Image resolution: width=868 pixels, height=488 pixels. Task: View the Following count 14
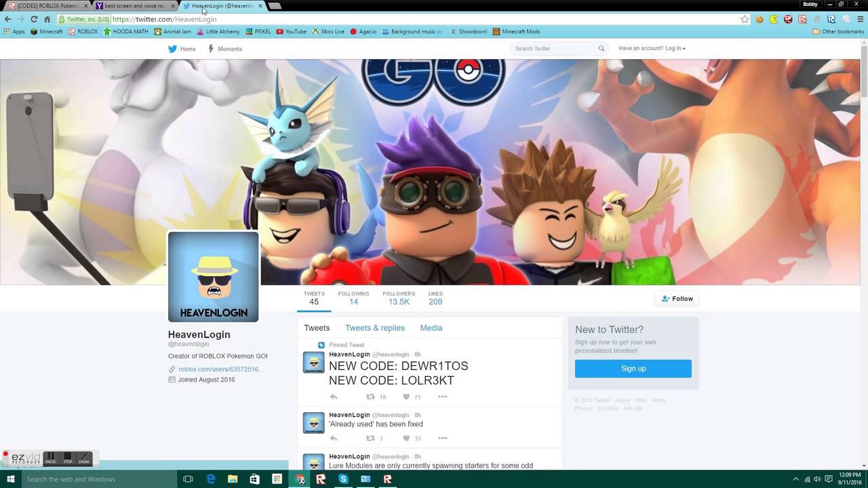click(x=353, y=298)
